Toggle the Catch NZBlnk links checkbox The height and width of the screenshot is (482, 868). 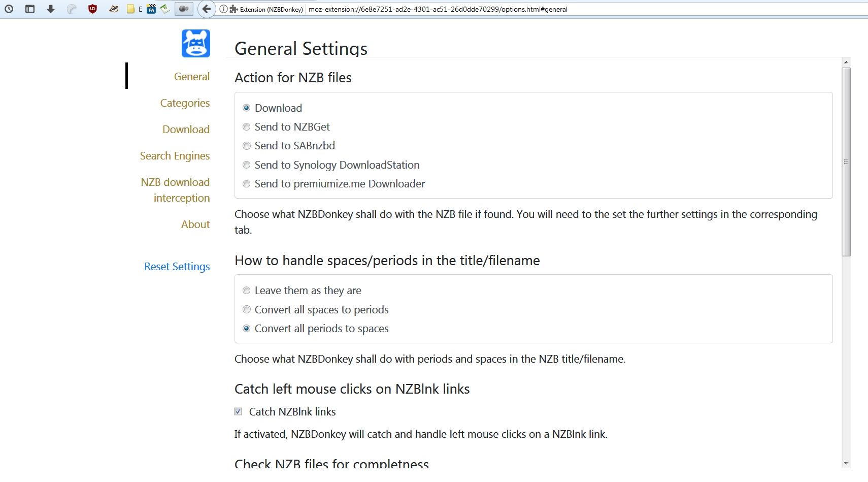[x=238, y=411]
